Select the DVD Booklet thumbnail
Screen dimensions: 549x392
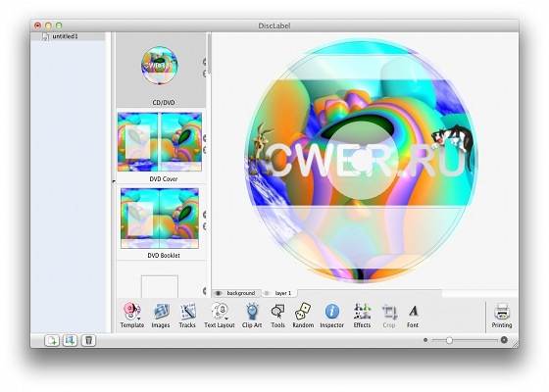160,219
